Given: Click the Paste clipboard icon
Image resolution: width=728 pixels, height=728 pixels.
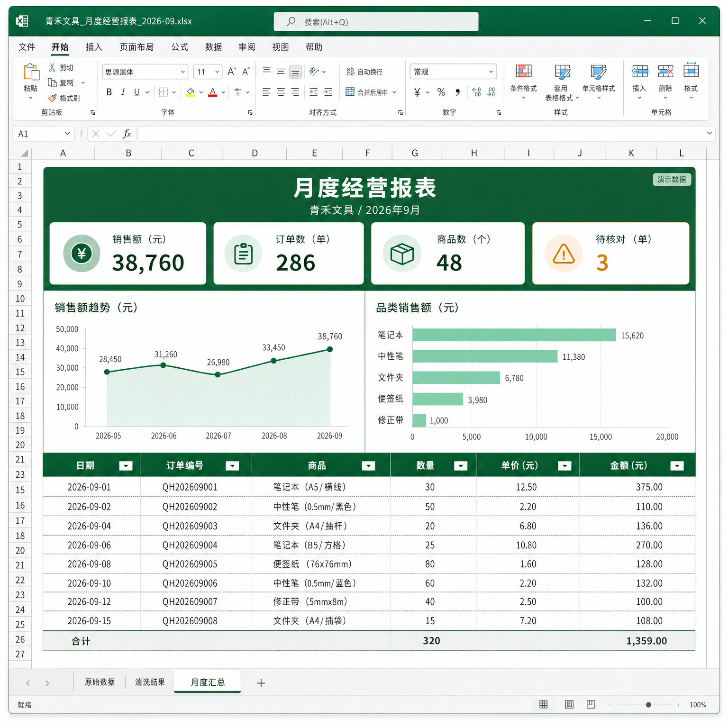Looking at the screenshot, I should [31, 72].
